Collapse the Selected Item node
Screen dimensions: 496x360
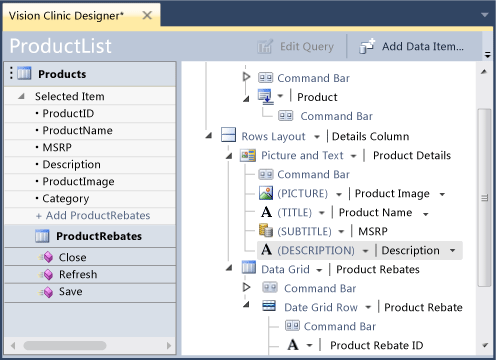(21, 97)
